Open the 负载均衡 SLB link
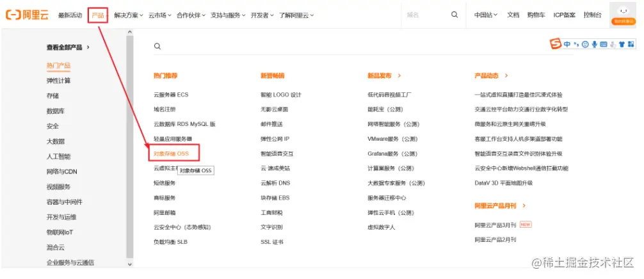The width and height of the screenshot is (644, 279). click(x=170, y=242)
